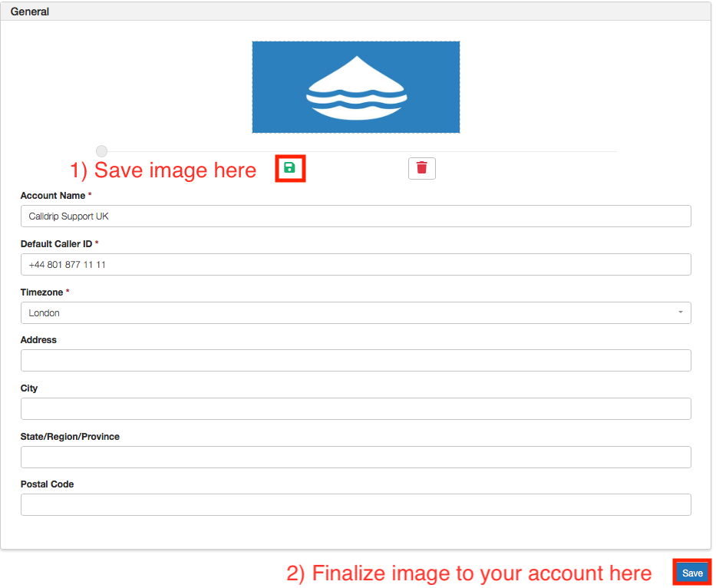Click the Postal Code label
716x588 pixels.
pyautogui.click(x=47, y=484)
